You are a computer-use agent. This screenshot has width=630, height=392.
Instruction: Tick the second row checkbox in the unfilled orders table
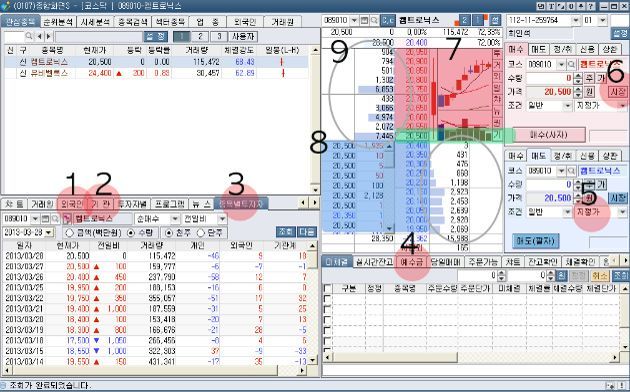328,310
